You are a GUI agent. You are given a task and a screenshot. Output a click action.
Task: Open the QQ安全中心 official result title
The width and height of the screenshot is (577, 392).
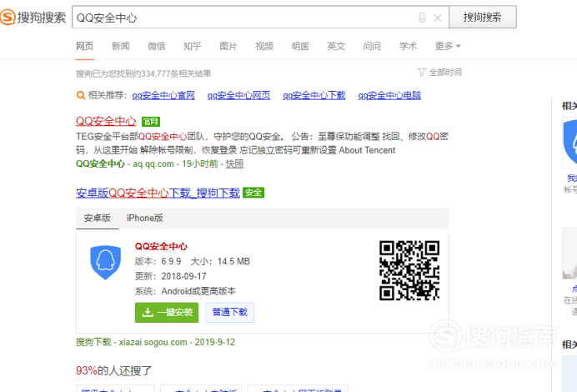(106, 121)
